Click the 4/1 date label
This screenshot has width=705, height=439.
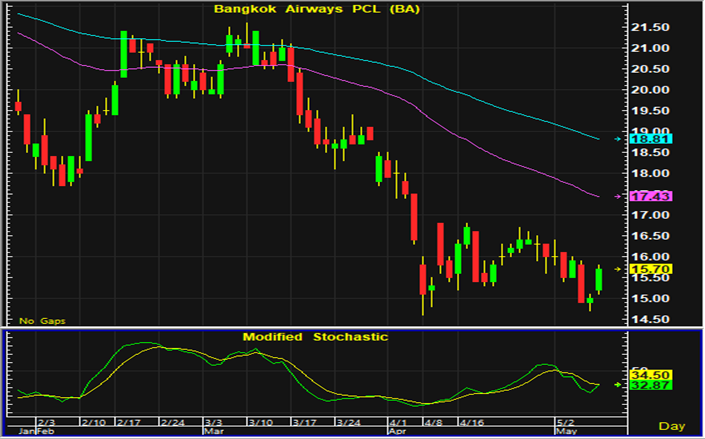(x=398, y=423)
